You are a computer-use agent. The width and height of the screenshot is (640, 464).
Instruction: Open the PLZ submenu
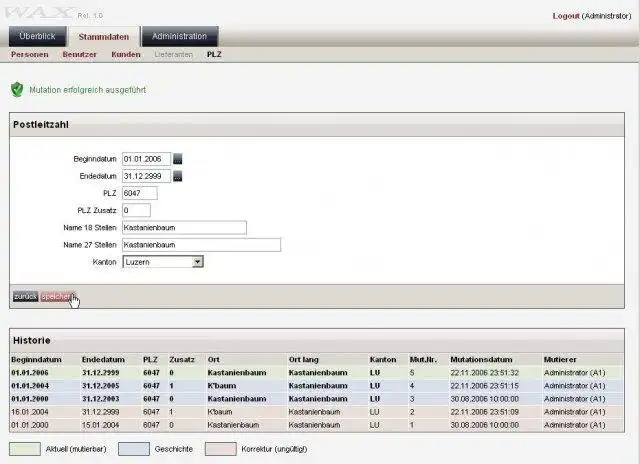(214, 55)
